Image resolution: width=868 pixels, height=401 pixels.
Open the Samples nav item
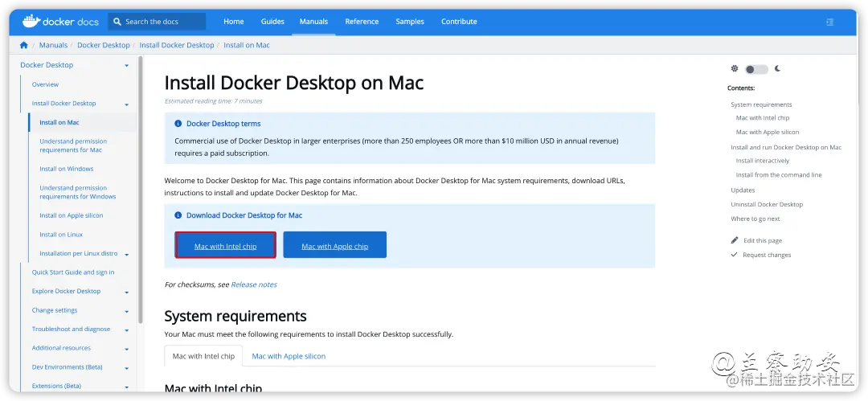[410, 22]
